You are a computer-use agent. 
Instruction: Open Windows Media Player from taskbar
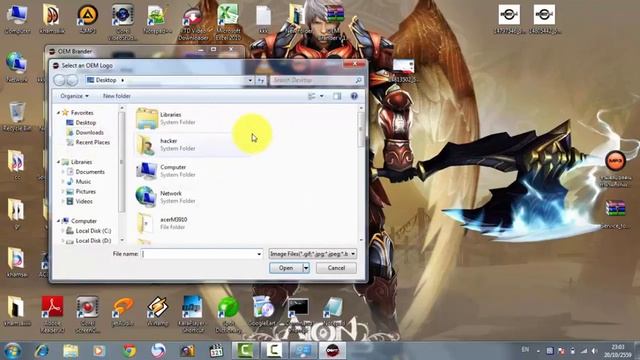(x=99, y=351)
